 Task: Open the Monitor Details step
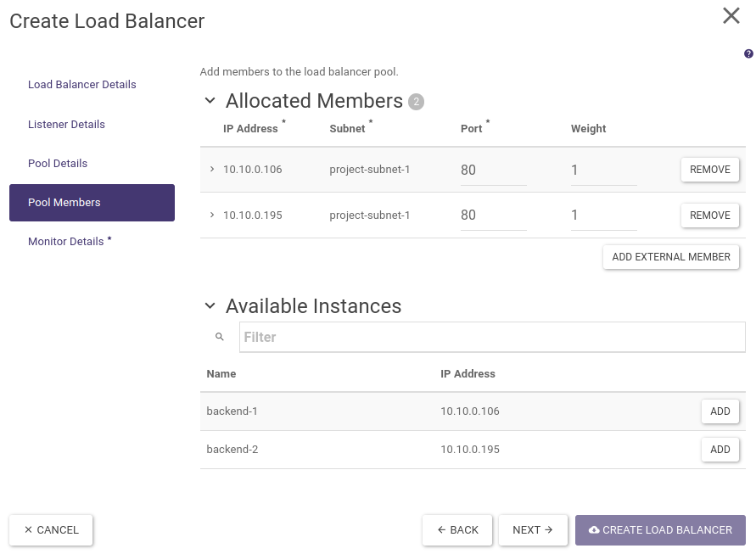click(x=66, y=242)
